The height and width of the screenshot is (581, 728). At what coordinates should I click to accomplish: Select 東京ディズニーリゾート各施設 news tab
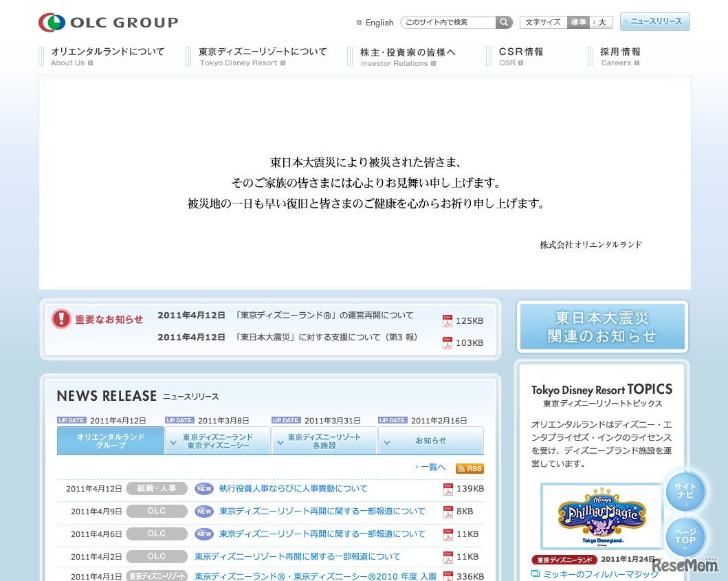(x=324, y=440)
